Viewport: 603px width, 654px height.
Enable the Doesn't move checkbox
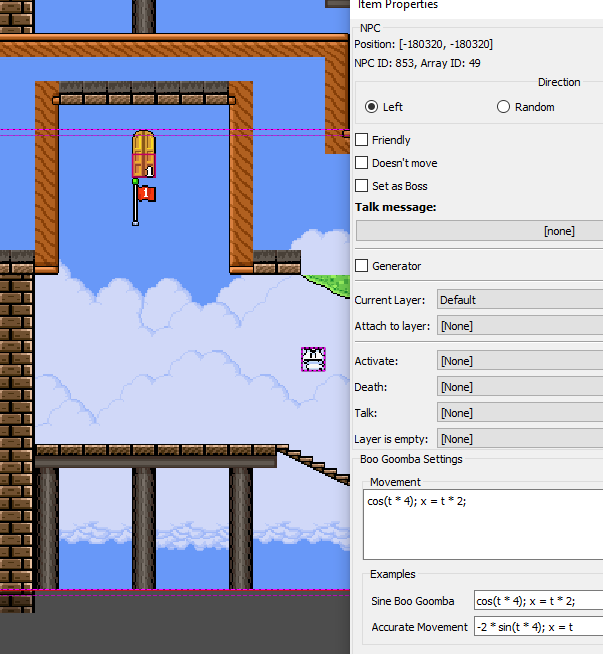tap(362, 163)
